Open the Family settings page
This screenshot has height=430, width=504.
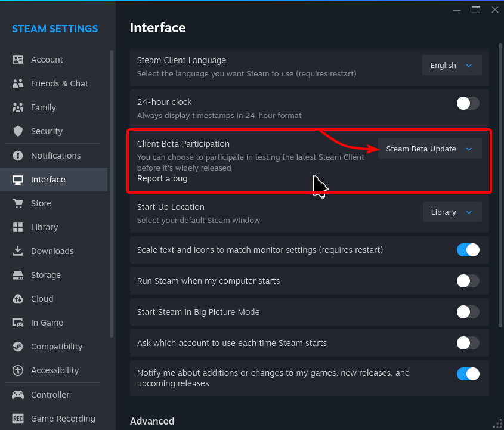pos(54,107)
